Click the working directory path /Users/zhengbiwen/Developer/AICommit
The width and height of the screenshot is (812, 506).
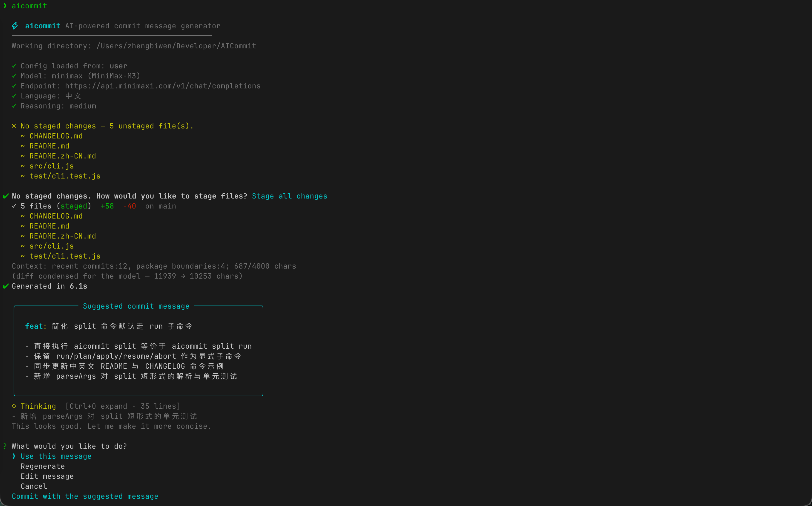pos(176,46)
